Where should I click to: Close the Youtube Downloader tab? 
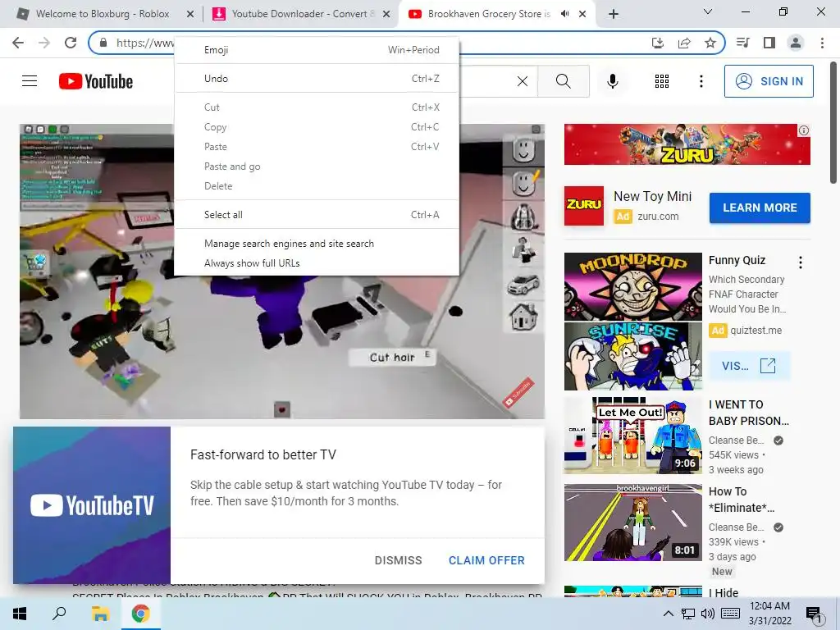[386, 15]
